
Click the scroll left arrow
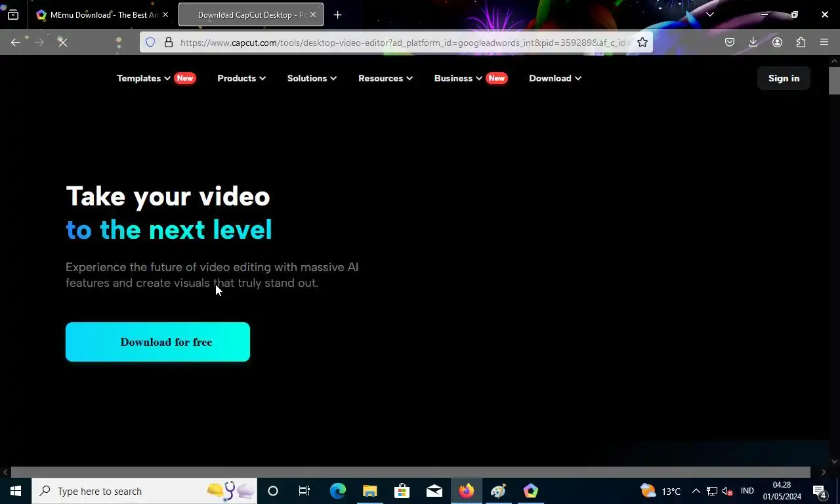click(5, 472)
